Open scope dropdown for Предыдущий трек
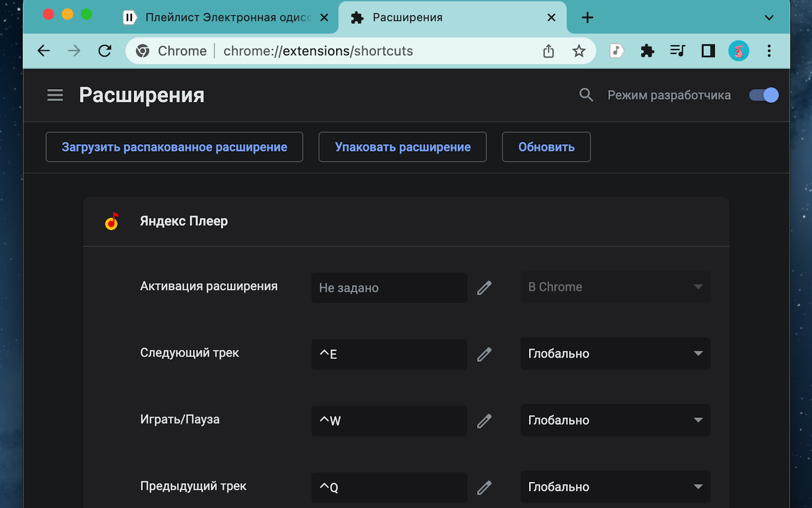 615,487
